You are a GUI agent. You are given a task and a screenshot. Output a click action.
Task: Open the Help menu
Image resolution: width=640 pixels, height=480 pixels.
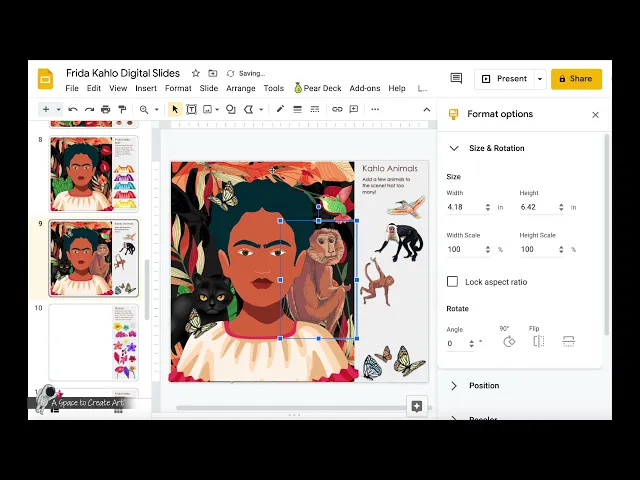397,88
